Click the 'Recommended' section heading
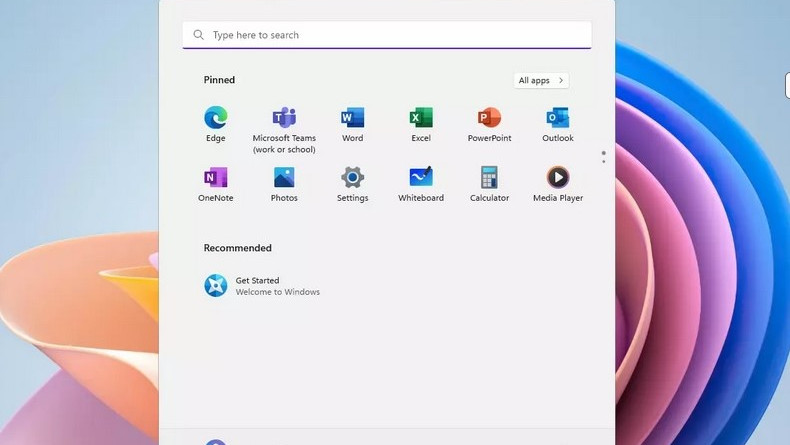This screenshot has width=790, height=445. tap(237, 248)
